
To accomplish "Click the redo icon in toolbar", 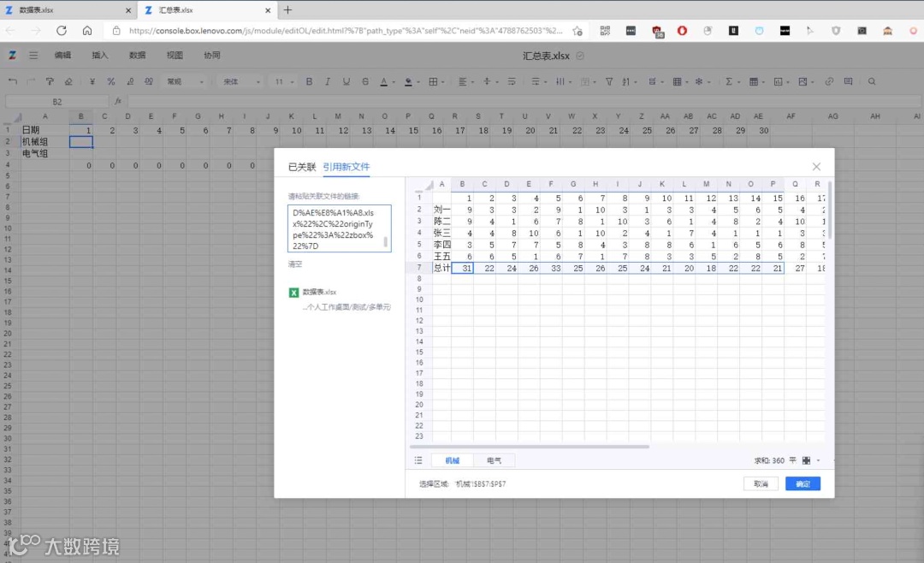I will tap(32, 81).
